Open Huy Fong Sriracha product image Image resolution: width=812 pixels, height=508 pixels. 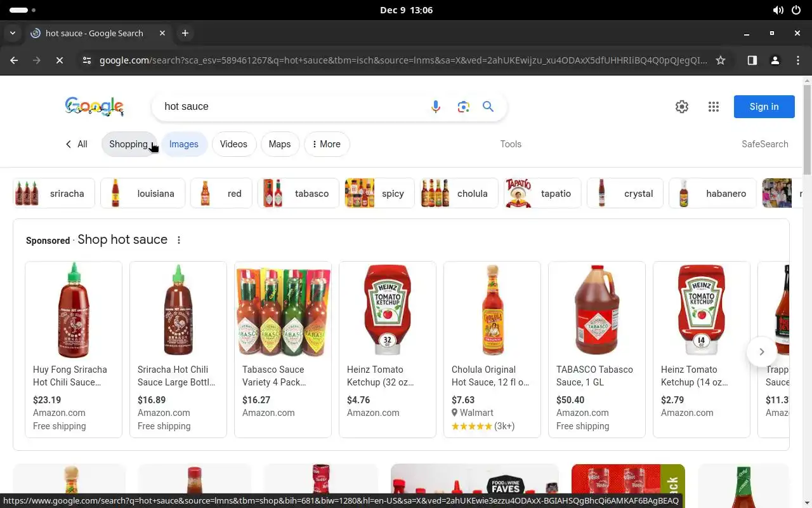coord(74,311)
